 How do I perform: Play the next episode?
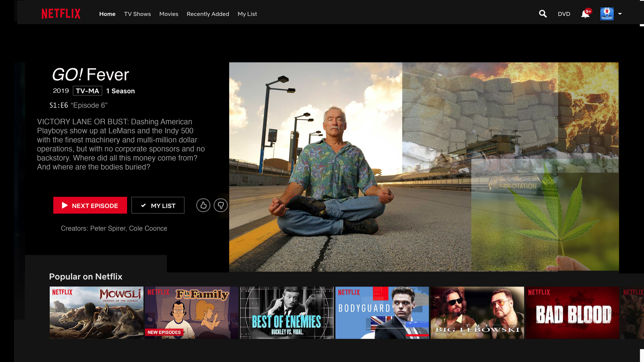click(90, 205)
